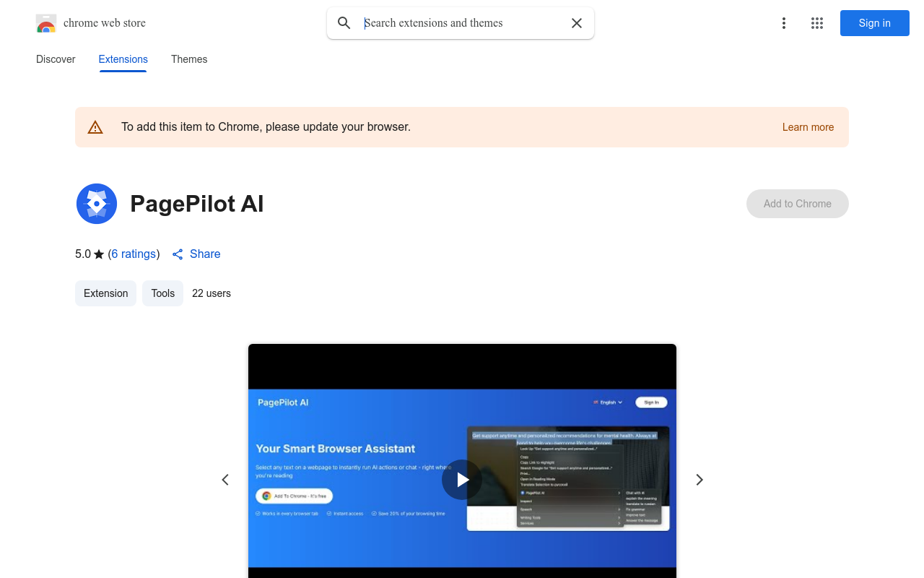Click the PagePilot AI title heading
924x578 pixels.
[197, 204]
